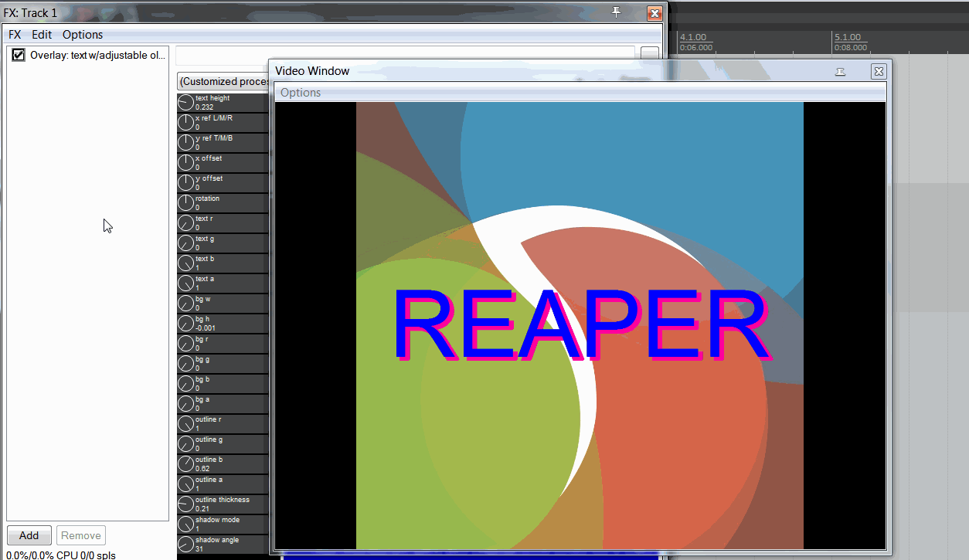This screenshot has height=560, width=969.
Task: Click the bg w knob
Action: (185, 303)
